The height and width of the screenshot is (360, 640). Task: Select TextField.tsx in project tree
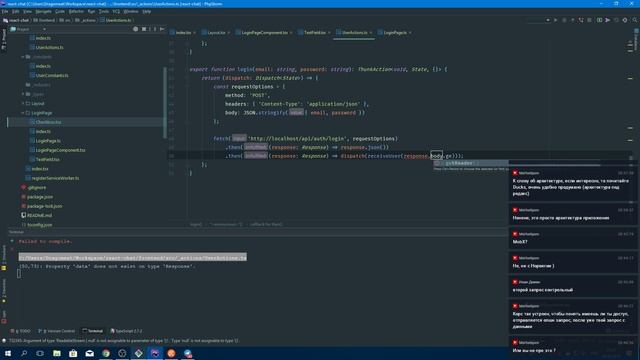click(45, 160)
